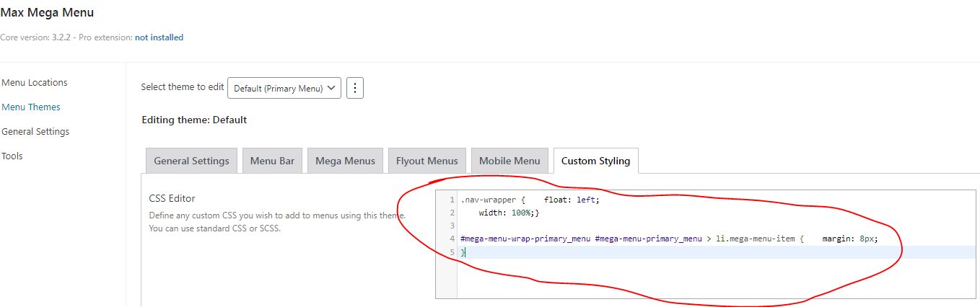Viewport: 980px width, 307px height.
Task: Select the Custom Styling tab
Action: point(595,161)
